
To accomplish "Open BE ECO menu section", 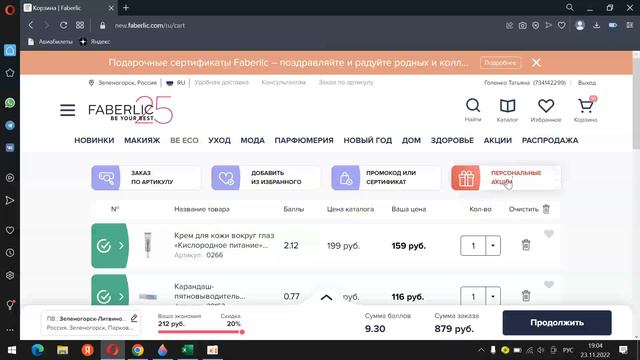I will tap(184, 140).
